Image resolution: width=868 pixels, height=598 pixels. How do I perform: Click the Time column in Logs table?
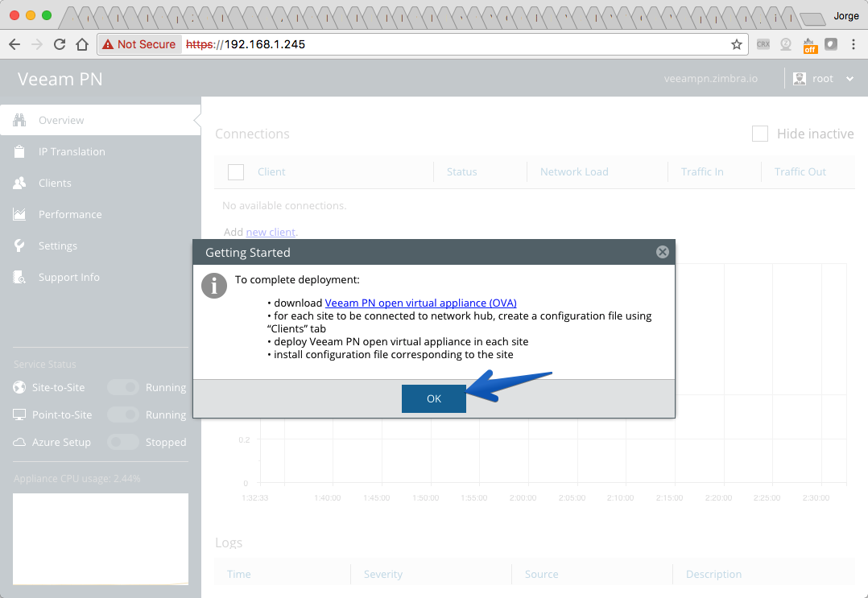[238, 574]
